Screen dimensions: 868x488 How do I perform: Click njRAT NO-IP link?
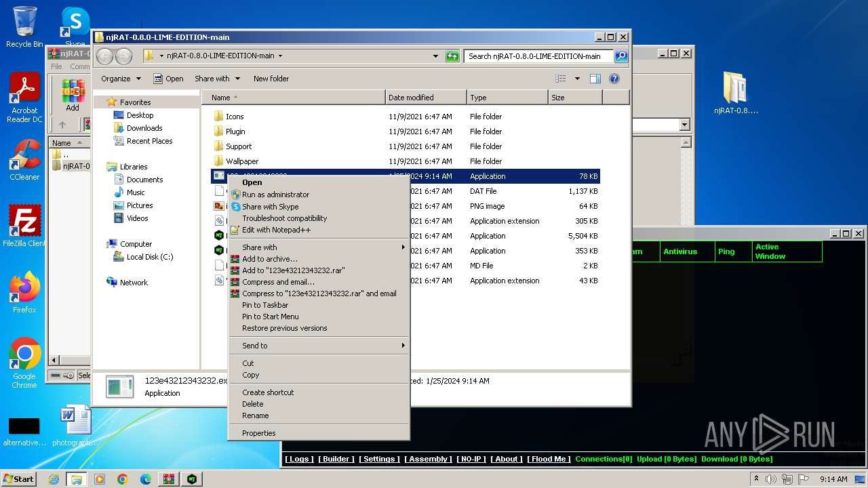(471, 459)
